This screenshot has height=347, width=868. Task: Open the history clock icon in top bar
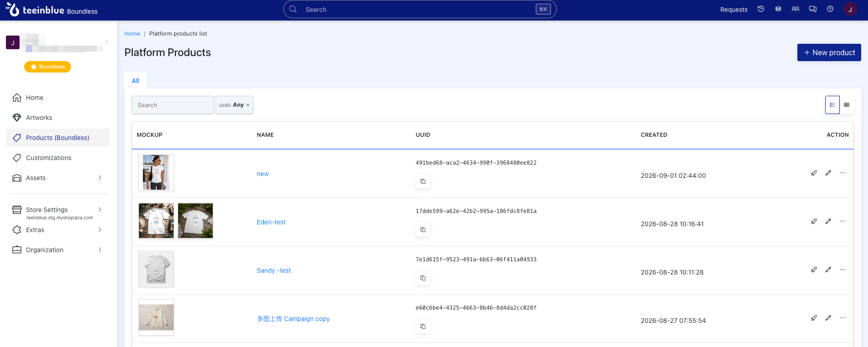[x=761, y=9]
